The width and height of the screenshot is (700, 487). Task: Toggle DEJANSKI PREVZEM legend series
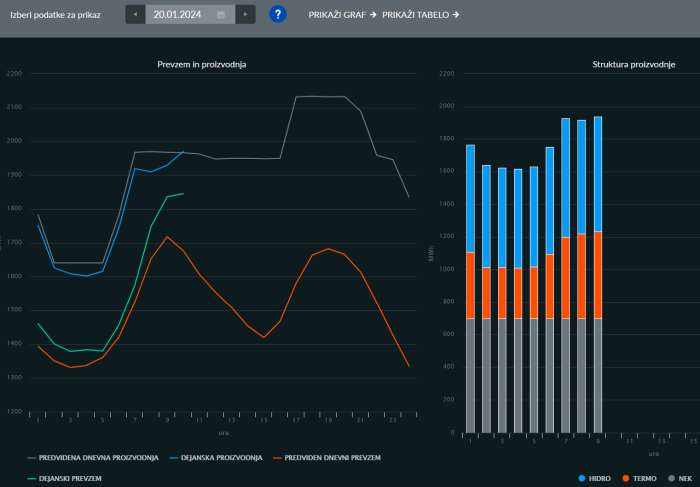click(64, 479)
